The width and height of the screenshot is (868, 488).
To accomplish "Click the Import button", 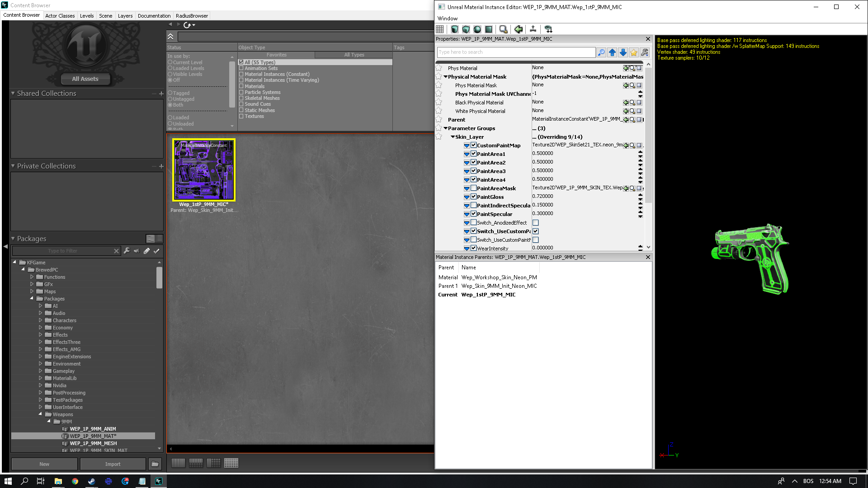I will (113, 464).
